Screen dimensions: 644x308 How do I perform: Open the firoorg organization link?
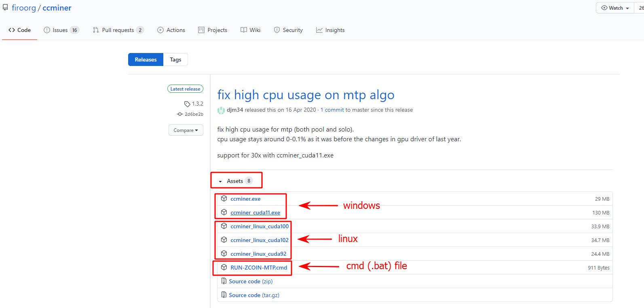pos(24,8)
